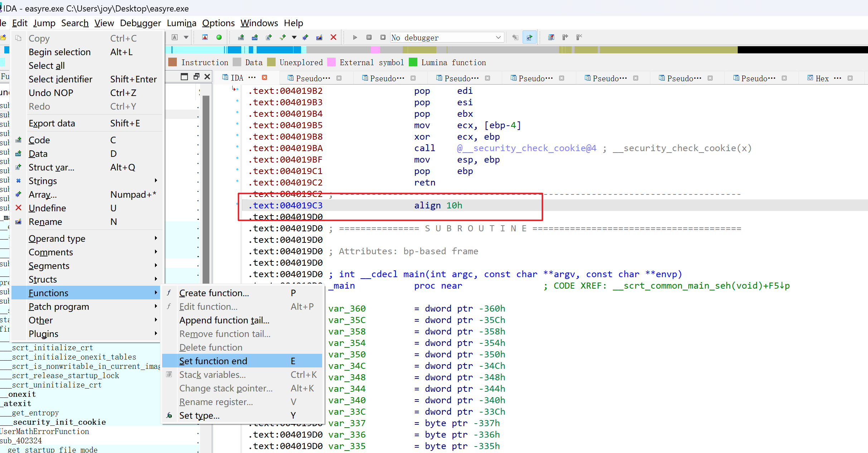Click the convert-to-data toolbar icon
Viewport: 868px width, 453px height.
(255, 37)
